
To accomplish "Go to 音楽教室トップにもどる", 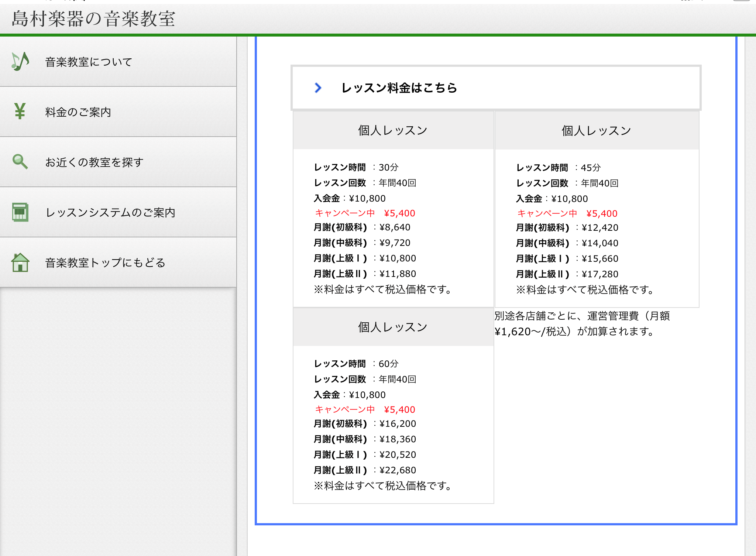I will (105, 263).
